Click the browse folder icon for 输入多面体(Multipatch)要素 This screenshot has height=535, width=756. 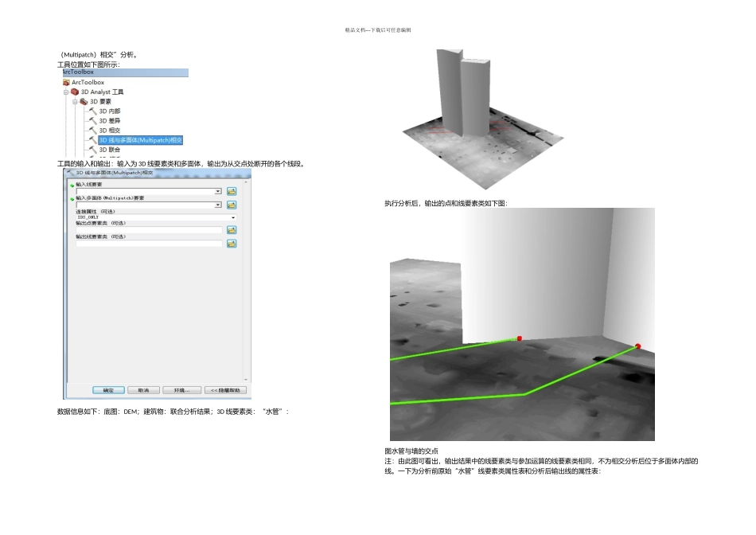(x=232, y=205)
